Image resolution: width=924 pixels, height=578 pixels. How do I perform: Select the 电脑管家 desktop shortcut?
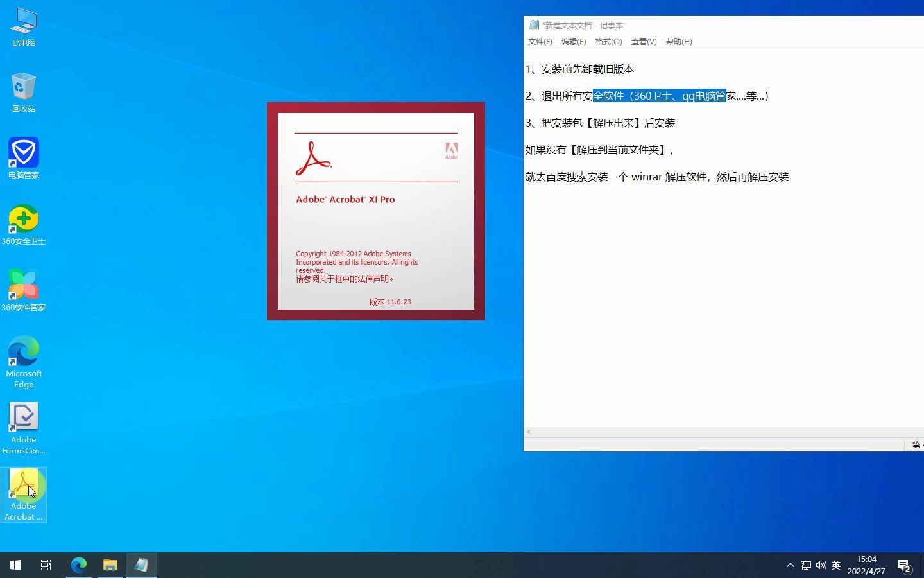coord(24,159)
